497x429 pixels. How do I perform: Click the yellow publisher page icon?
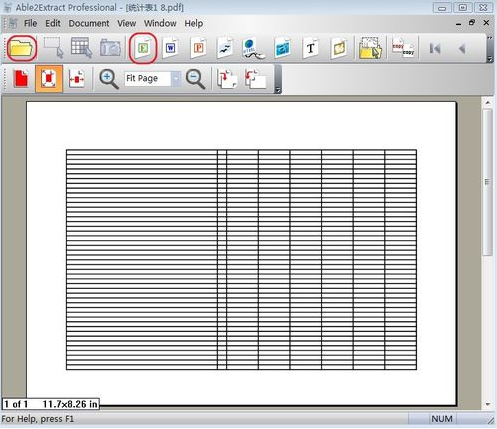coord(339,49)
